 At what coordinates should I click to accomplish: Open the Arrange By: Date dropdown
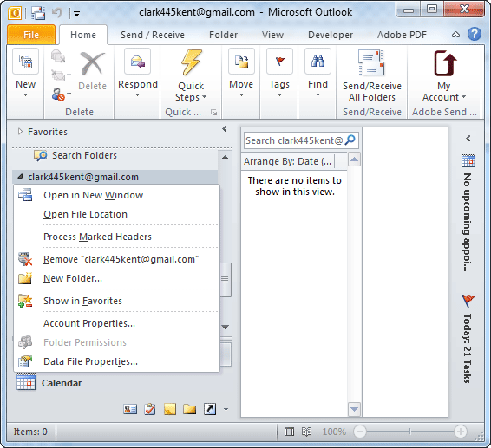tap(289, 161)
